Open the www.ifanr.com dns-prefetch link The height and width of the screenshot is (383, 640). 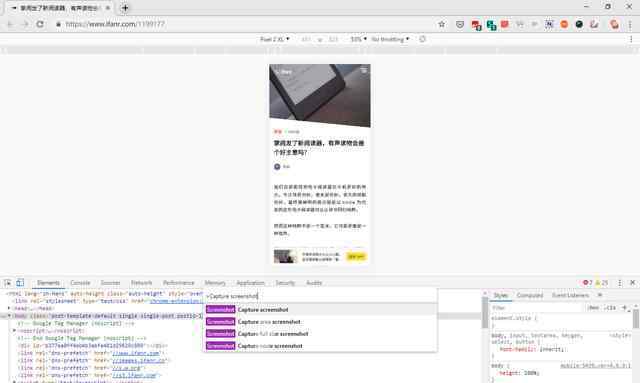tap(136, 353)
